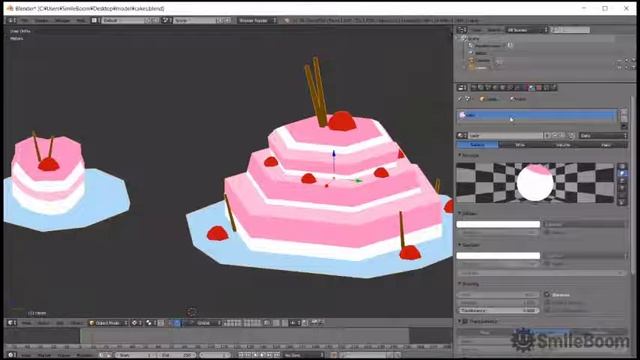
Task: Open the Help menu
Action: pos(81,20)
